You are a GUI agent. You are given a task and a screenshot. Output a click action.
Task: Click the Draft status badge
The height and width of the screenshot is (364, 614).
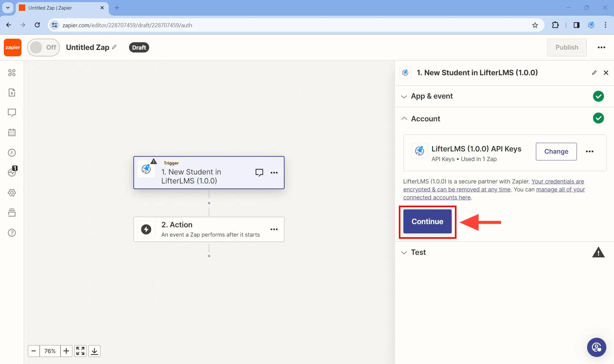[x=139, y=47]
